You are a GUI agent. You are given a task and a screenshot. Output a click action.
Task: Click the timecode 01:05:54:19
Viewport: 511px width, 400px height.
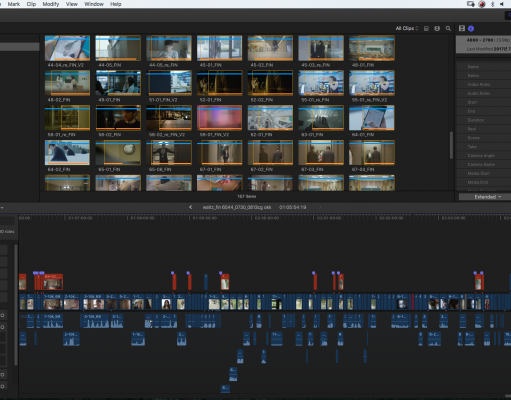coord(292,207)
